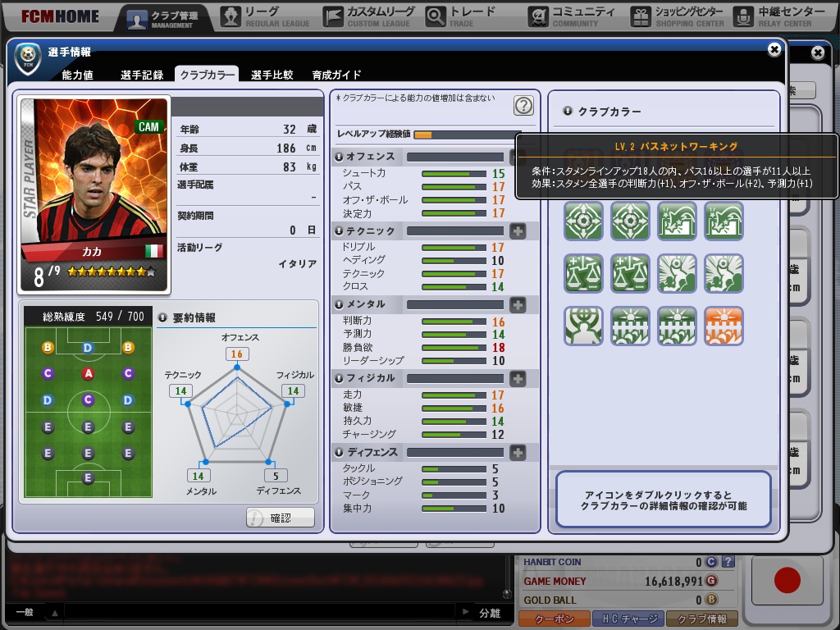Screen dimensions: 840x630
Task: Click the レベルアップ経験値 progress bar
Action: pos(467,135)
